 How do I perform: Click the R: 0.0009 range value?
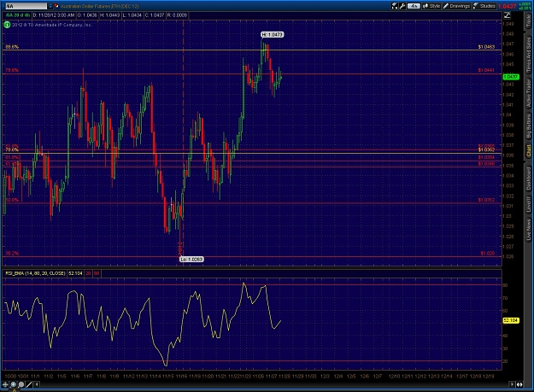pyautogui.click(x=177, y=15)
